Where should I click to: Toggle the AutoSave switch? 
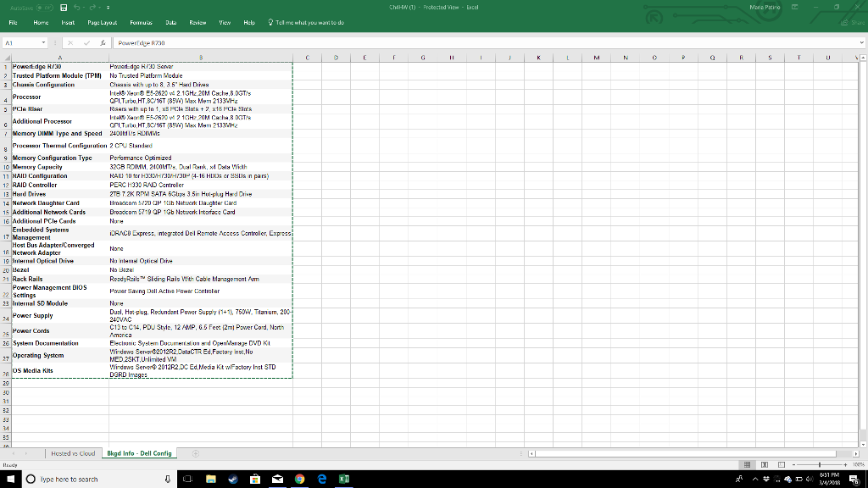pos(44,8)
